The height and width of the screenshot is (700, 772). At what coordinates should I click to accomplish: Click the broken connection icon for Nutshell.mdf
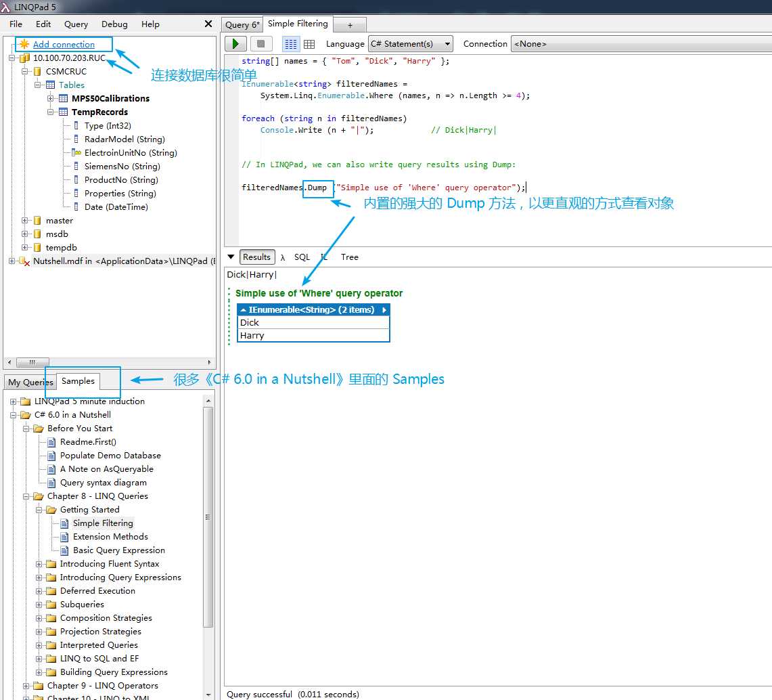click(24, 261)
